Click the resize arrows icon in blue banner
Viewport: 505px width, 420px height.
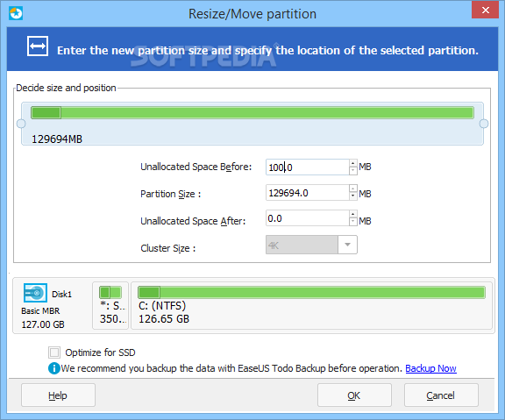pos(38,46)
